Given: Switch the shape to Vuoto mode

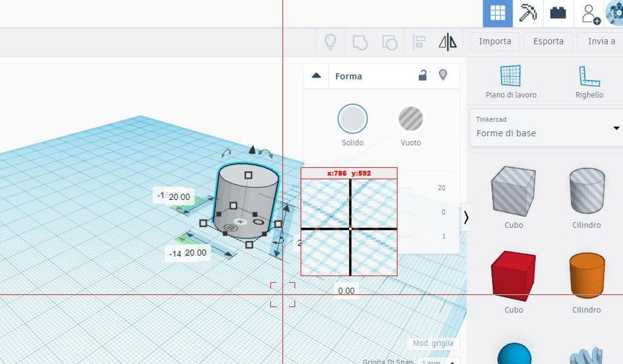Looking at the screenshot, I should pyautogui.click(x=410, y=119).
